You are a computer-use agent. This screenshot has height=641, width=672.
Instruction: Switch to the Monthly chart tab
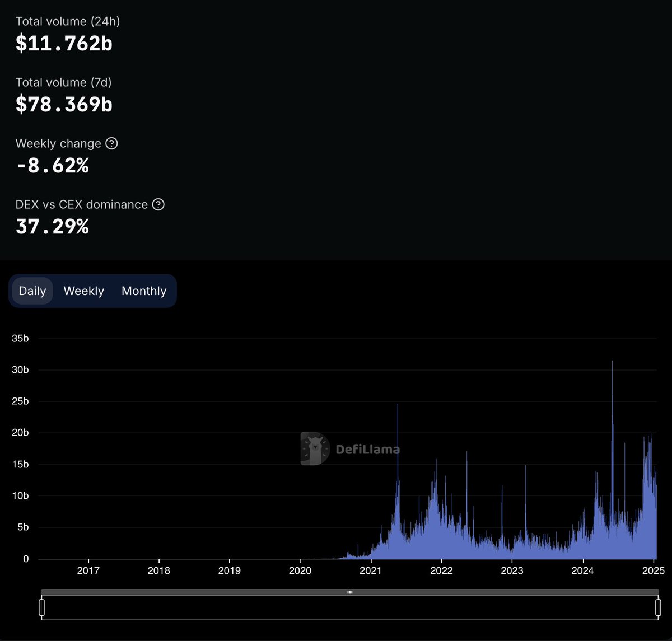(x=144, y=291)
